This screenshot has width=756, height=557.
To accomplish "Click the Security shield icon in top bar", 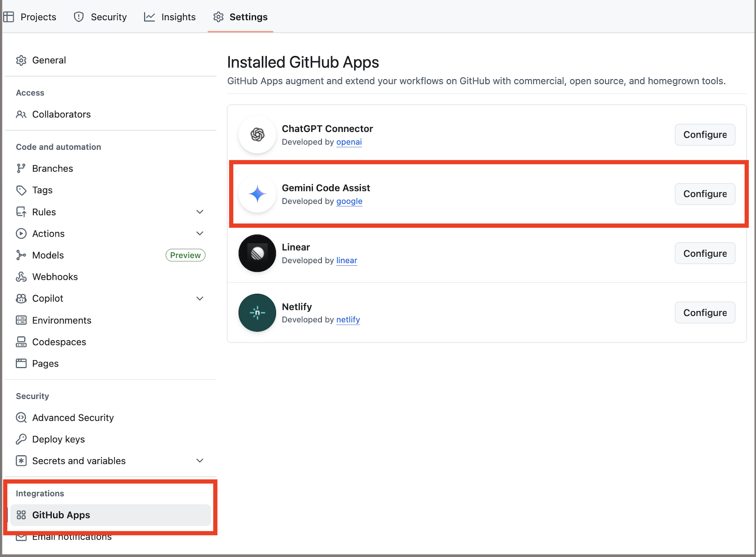I will click(79, 17).
